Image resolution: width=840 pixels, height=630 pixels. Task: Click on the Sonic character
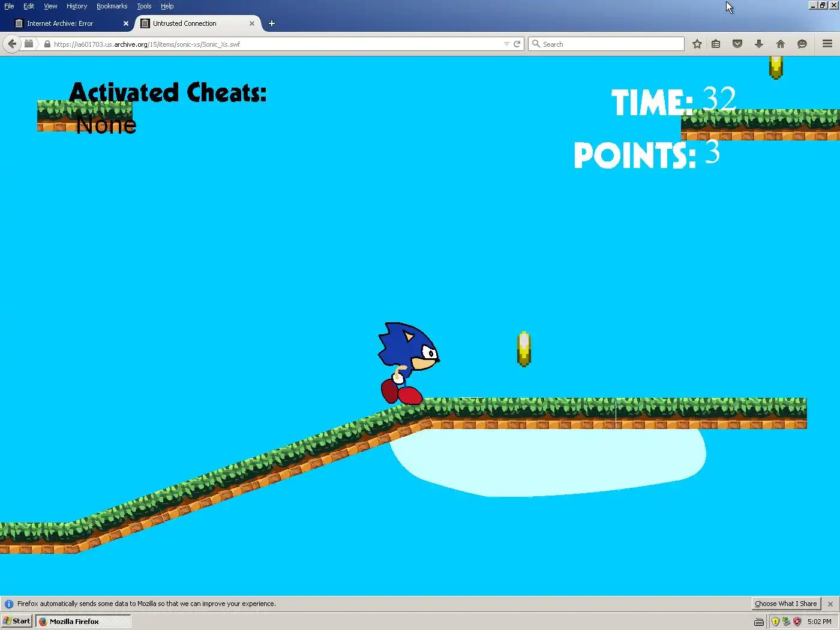click(x=408, y=363)
